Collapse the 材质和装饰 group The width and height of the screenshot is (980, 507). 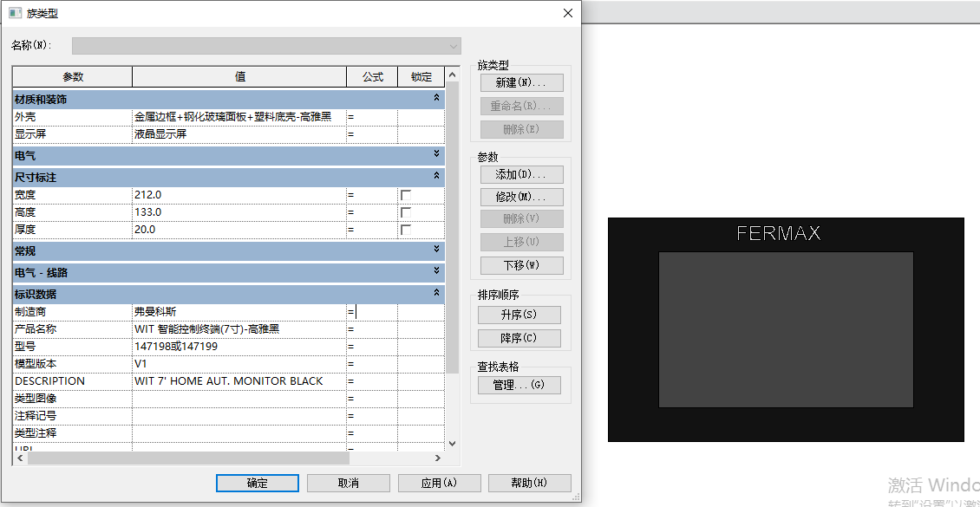tap(436, 99)
